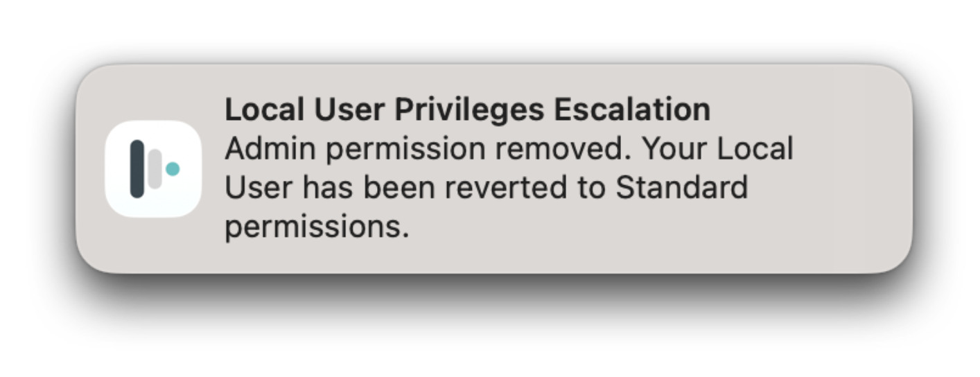This screenshot has height=377, width=980.
Task: Click the words "has been" in the notification body
Action: [358, 188]
